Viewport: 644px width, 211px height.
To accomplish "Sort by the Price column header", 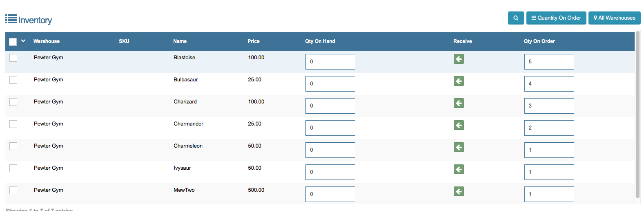I will point(253,41).
